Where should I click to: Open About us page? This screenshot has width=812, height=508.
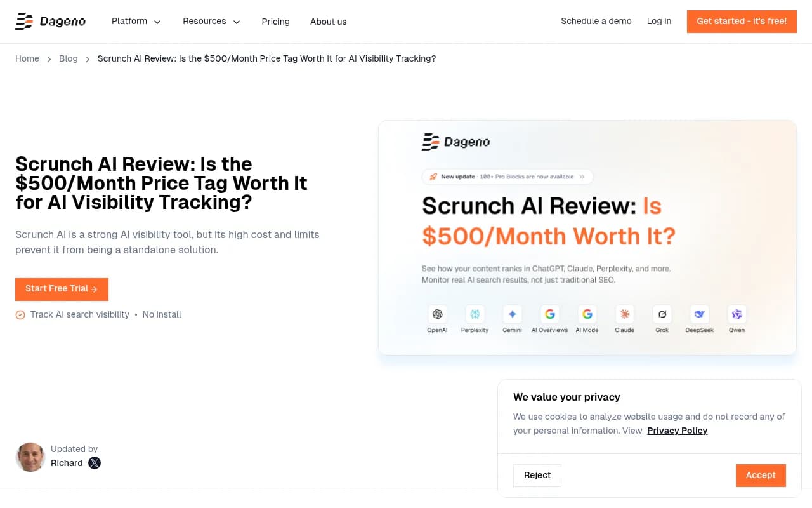(328, 22)
